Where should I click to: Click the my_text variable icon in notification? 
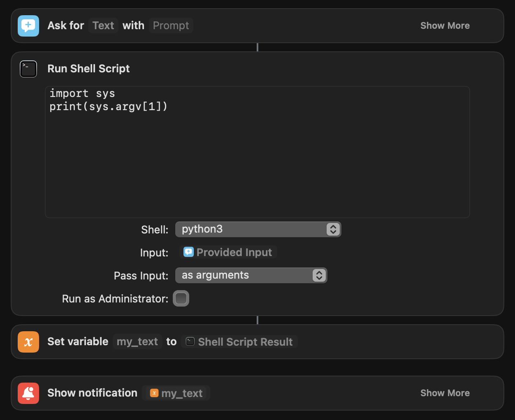(154, 393)
